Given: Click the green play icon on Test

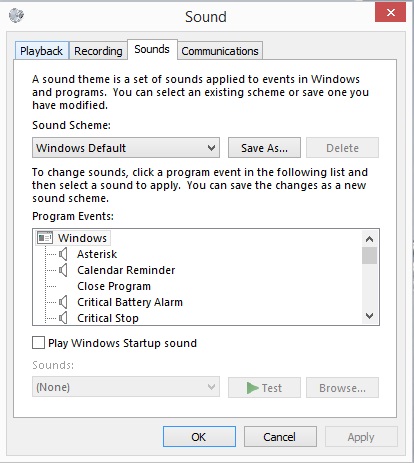Looking at the screenshot, I should pyautogui.click(x=252, y=388).
